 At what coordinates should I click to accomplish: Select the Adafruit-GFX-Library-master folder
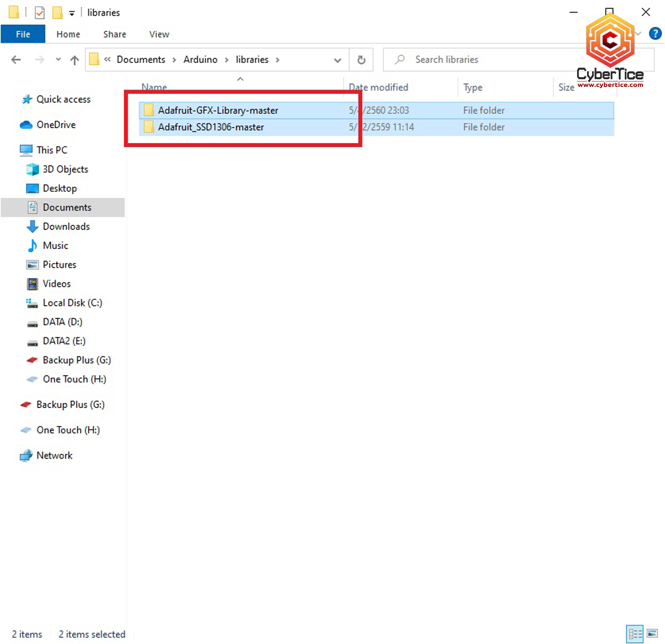218,110
